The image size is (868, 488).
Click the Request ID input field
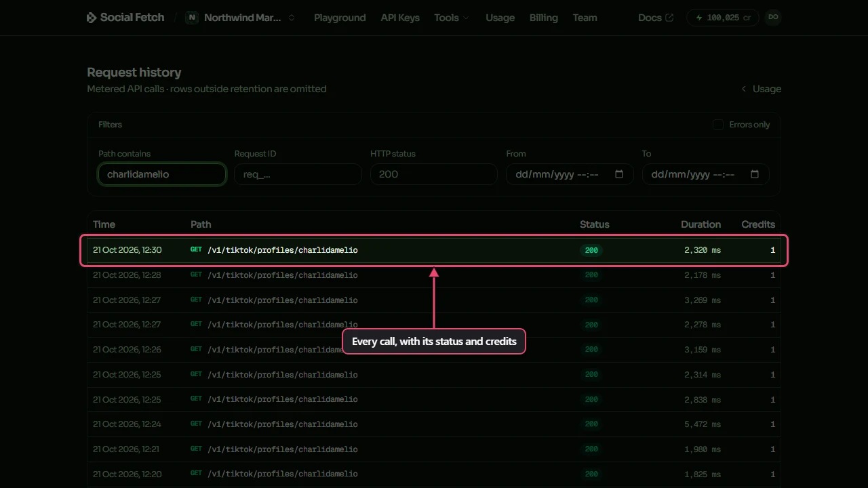[298, 174]
